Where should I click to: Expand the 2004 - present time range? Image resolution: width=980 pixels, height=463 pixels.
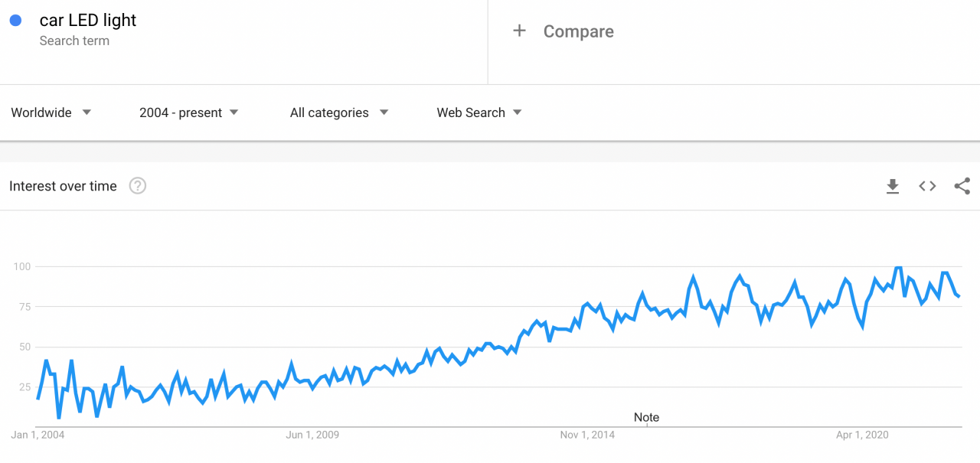[x=189, y=112]
